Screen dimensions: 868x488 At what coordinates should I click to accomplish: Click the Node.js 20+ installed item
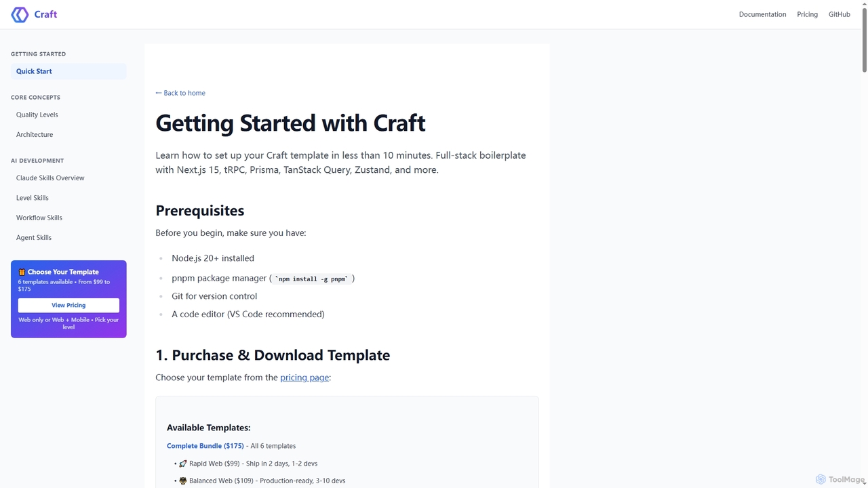click(x=213, y=258)
